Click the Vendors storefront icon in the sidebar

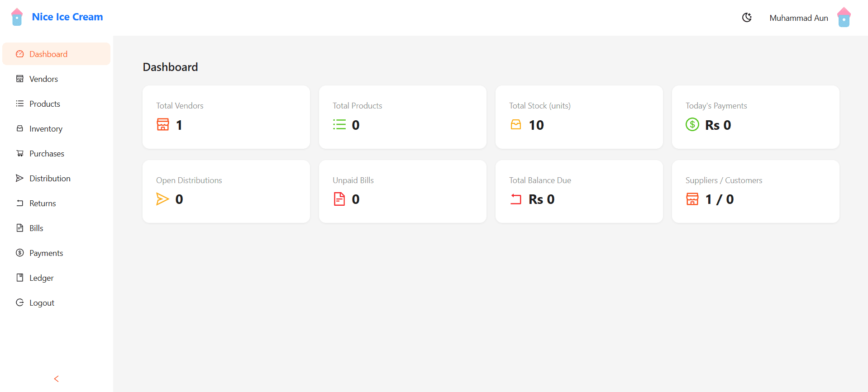click(x=20, y=79)
